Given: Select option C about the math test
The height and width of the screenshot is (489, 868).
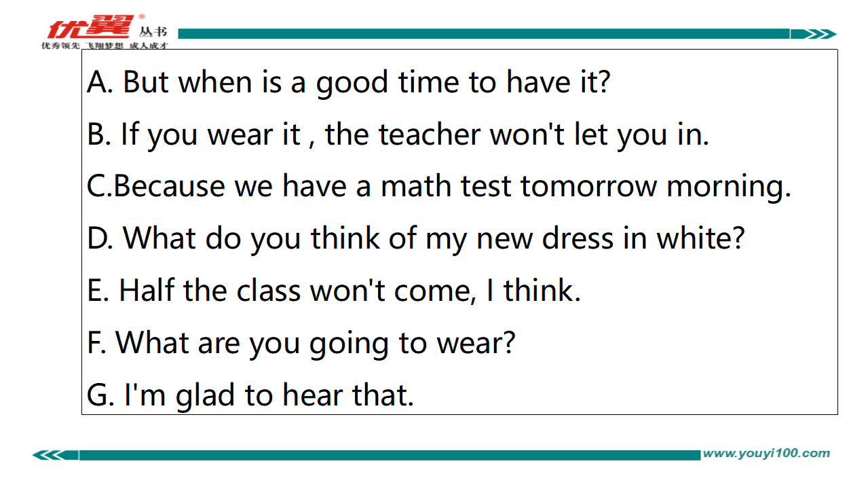Looking at the screenshot, I should (x=439, y=186).
